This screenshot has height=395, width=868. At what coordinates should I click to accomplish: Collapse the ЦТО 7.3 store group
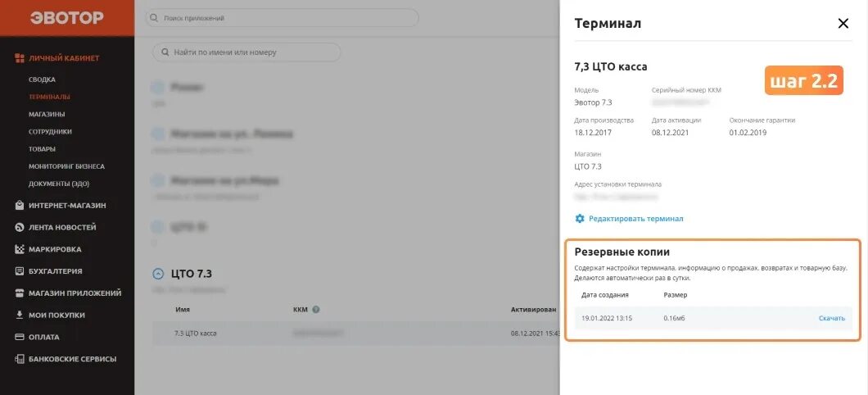(x=159, y=274)
